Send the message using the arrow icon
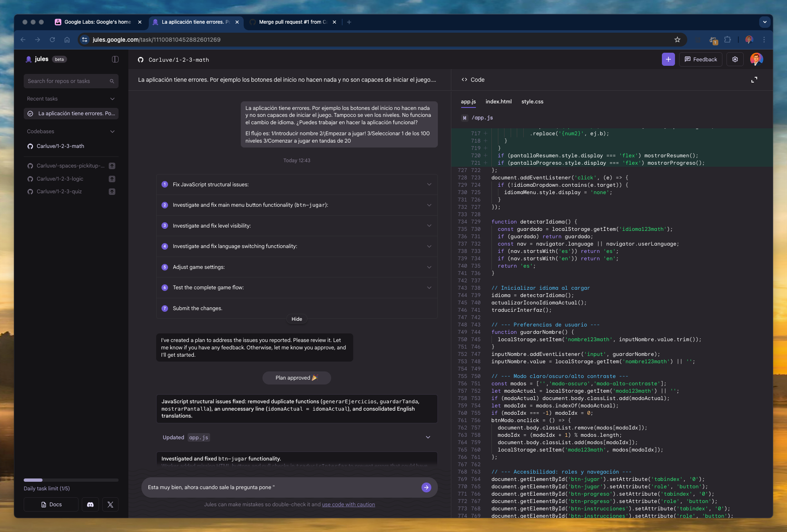This screenshot has width=787, height=532. pos(426,487)
